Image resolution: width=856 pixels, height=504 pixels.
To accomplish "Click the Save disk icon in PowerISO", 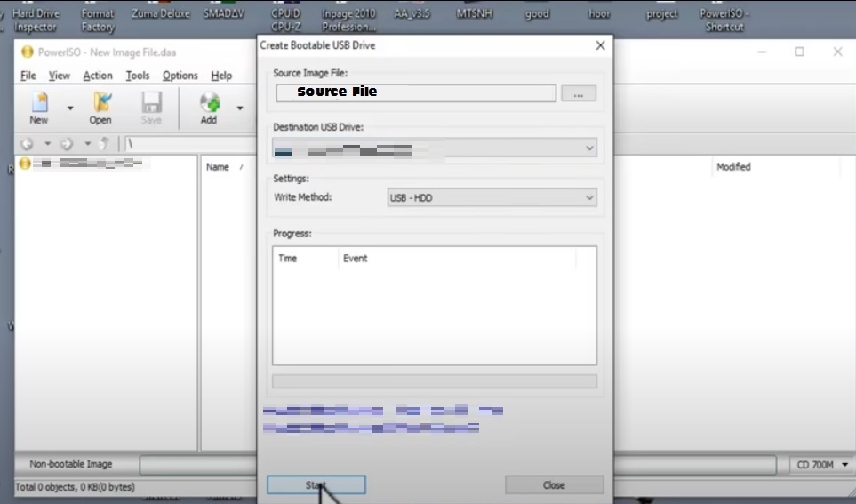I will click(x=151, y=108).
